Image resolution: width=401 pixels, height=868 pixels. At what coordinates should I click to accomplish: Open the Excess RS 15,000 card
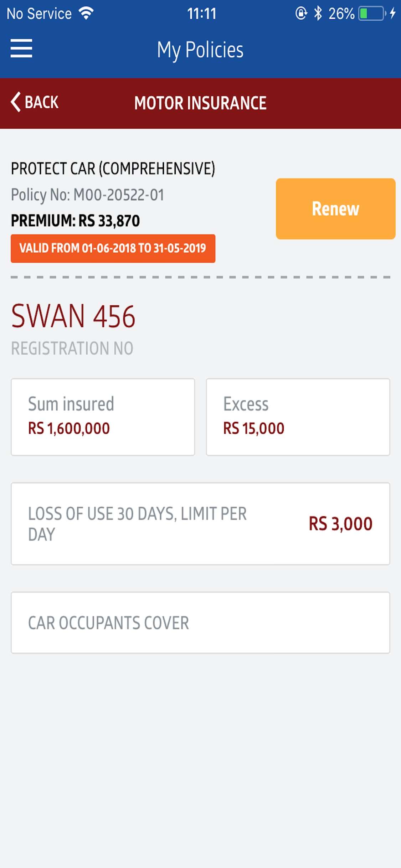tap(298, 417)
